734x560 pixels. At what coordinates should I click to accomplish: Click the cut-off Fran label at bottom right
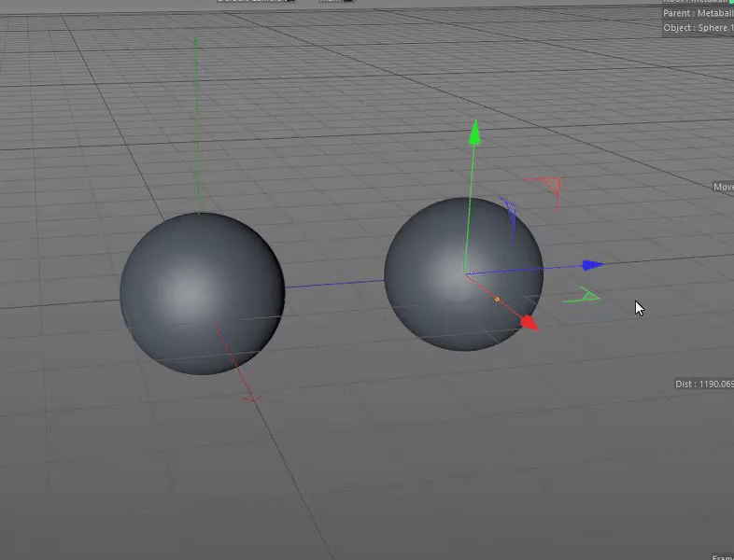722,556
